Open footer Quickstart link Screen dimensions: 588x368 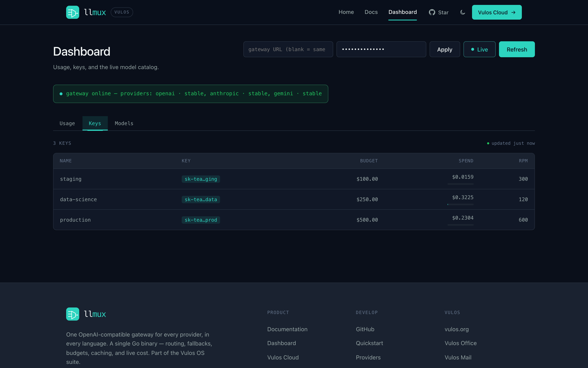(369, 343)
